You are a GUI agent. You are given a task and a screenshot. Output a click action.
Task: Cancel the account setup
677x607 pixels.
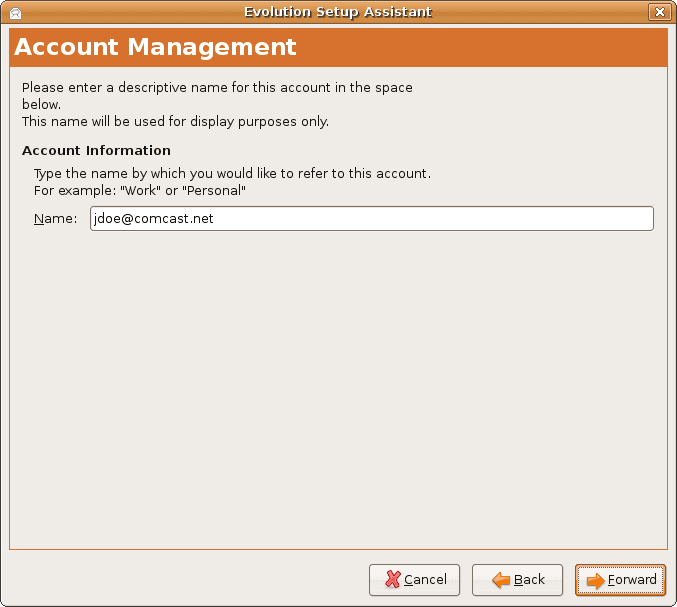coord(415,580)
